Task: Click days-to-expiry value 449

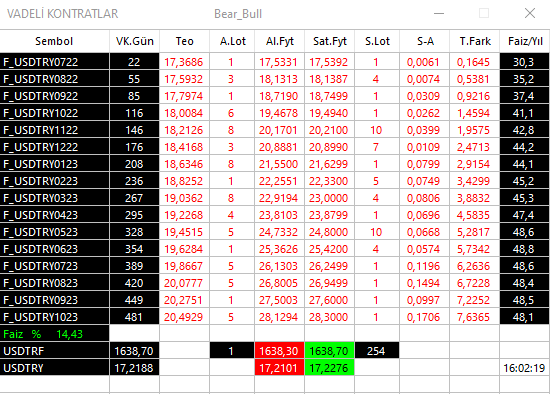Action: tap(134, 300)
